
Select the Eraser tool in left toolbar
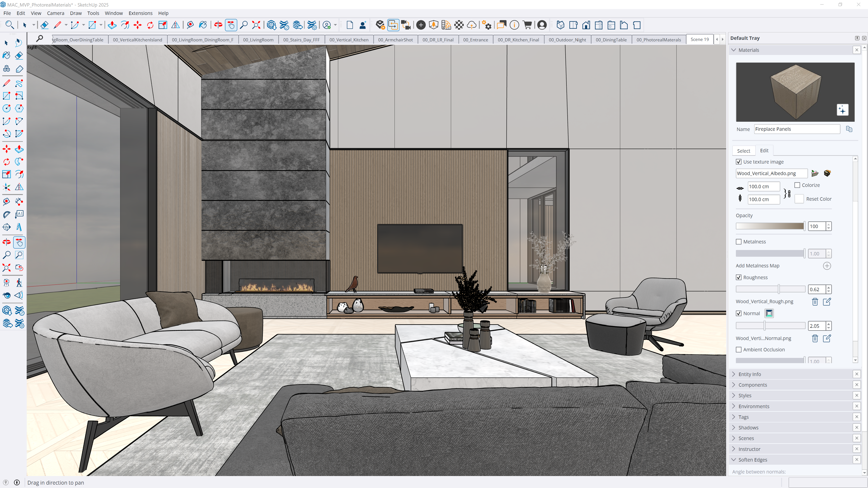coord(19,55)
